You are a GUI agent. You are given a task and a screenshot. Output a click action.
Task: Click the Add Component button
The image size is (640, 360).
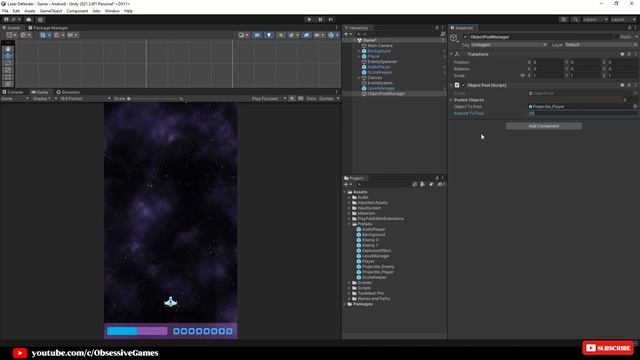(x=544, y=126)
